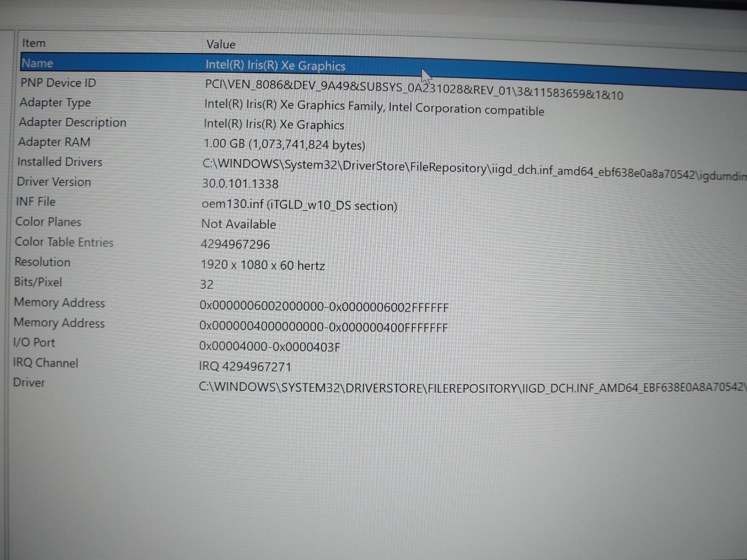Image resolution: width=747 pixels, height=560 pixels.
Task: Select the I/O Port row
Action: tap(34, 343)
